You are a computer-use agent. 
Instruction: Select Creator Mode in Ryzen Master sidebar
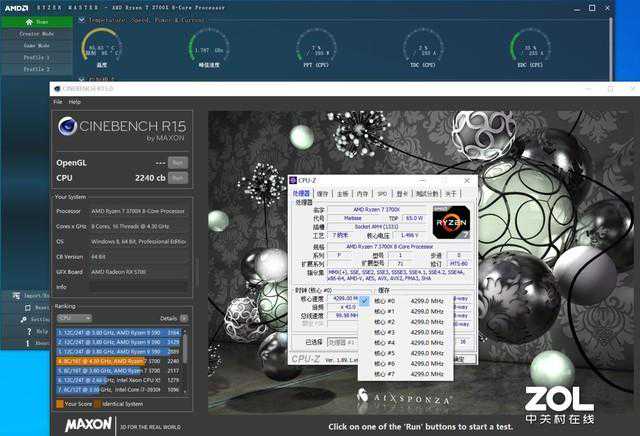[35, 33]
